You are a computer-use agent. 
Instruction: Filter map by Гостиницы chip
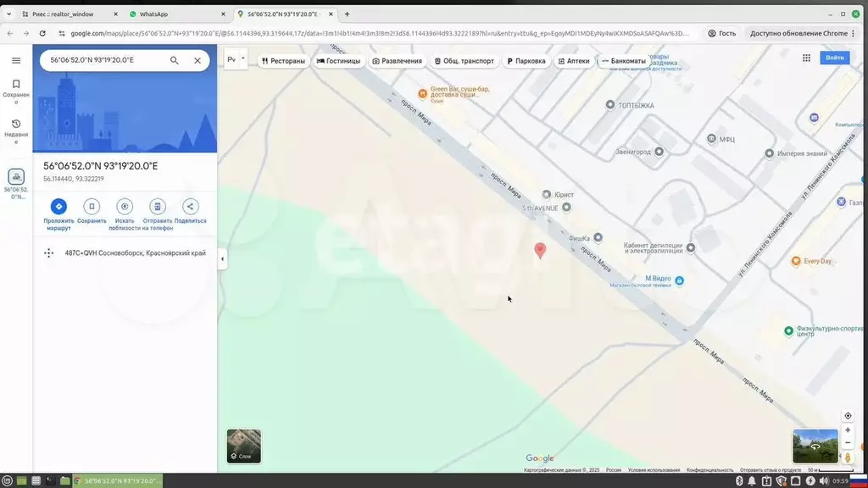tap(339, 61)
